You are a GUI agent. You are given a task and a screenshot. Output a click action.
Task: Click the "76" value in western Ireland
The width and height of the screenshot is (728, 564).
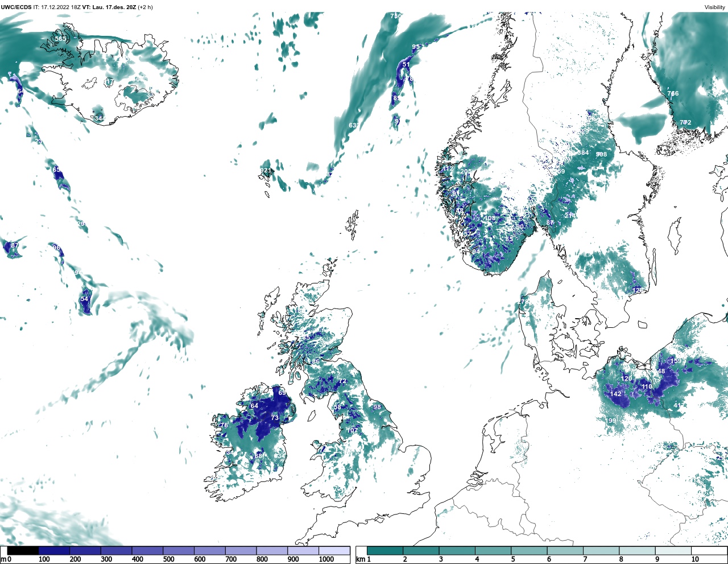tap(224, 426)
